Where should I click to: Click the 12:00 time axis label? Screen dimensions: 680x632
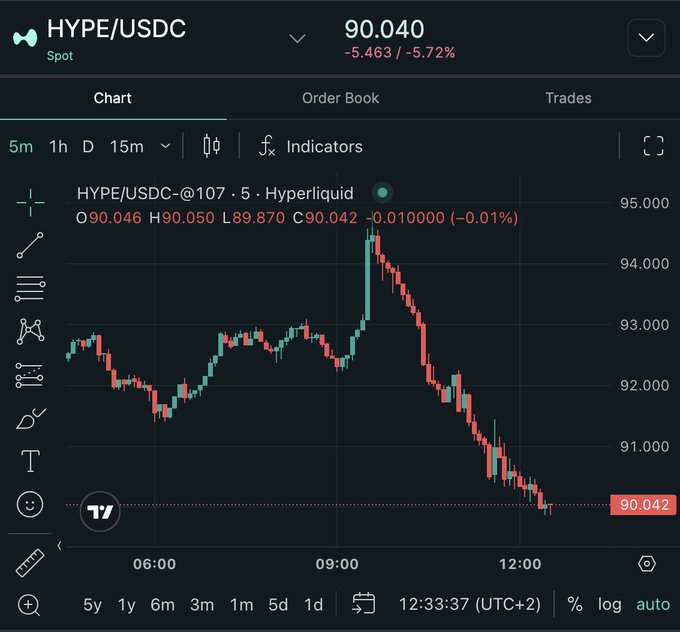(x=520, y=564)
